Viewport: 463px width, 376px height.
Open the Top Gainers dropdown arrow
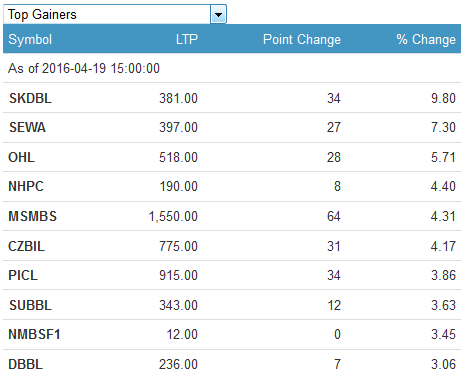coord(218,14)
